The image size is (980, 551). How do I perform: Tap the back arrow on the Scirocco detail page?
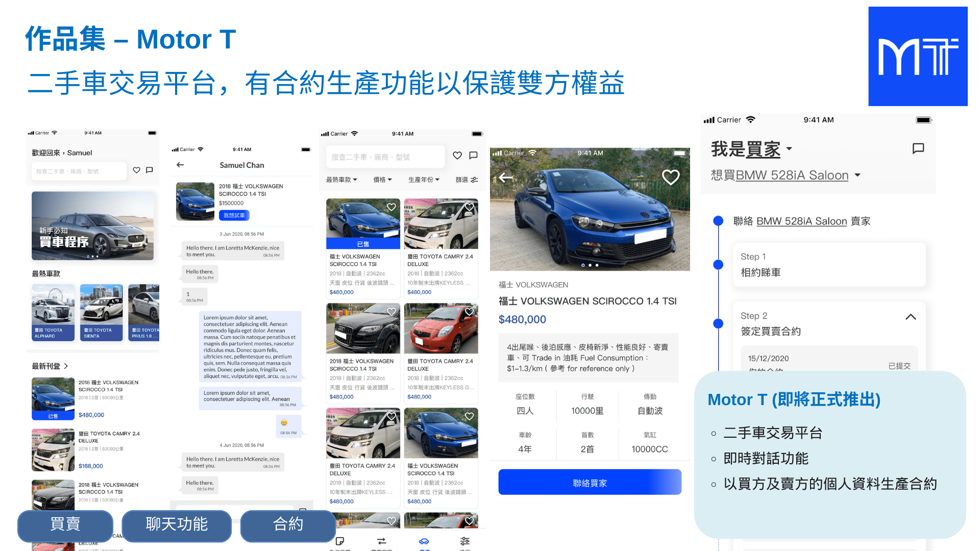pyautogui.click(x=505, y=177)
